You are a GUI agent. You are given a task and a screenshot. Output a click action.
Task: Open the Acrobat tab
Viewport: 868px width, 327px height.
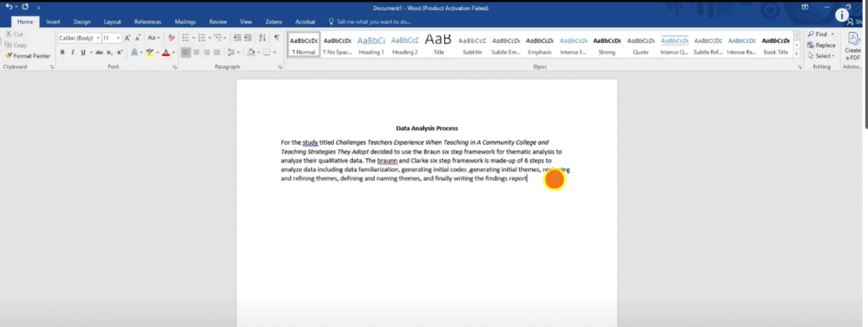click(305, 21)
